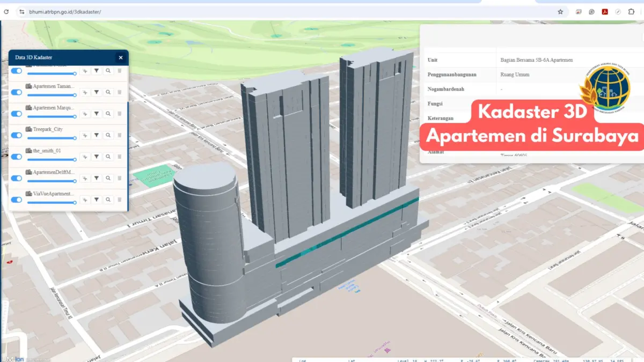Viewport: 644px width, 362px height.
Task: Disable visibility toggle for Treepark_City
Action: tap(16, 135)
